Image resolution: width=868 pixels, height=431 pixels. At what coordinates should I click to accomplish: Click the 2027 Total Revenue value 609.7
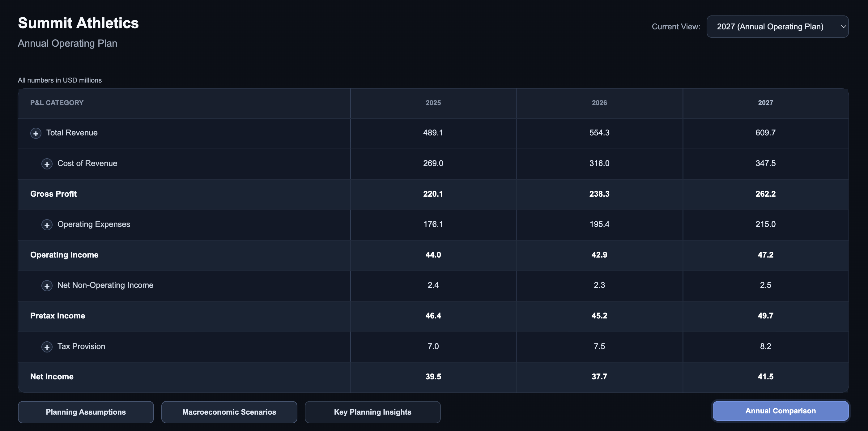(765, 133)
